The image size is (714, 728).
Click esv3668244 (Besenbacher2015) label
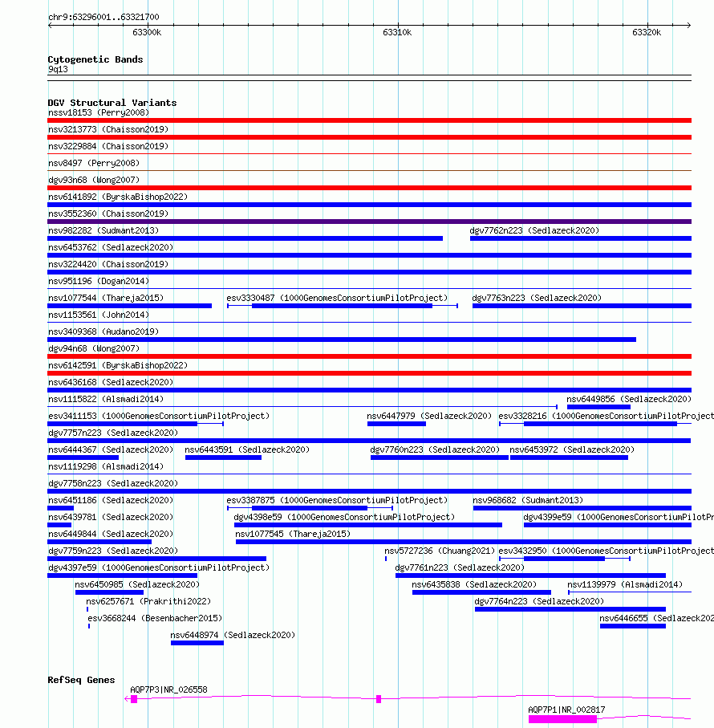point(155,618)
